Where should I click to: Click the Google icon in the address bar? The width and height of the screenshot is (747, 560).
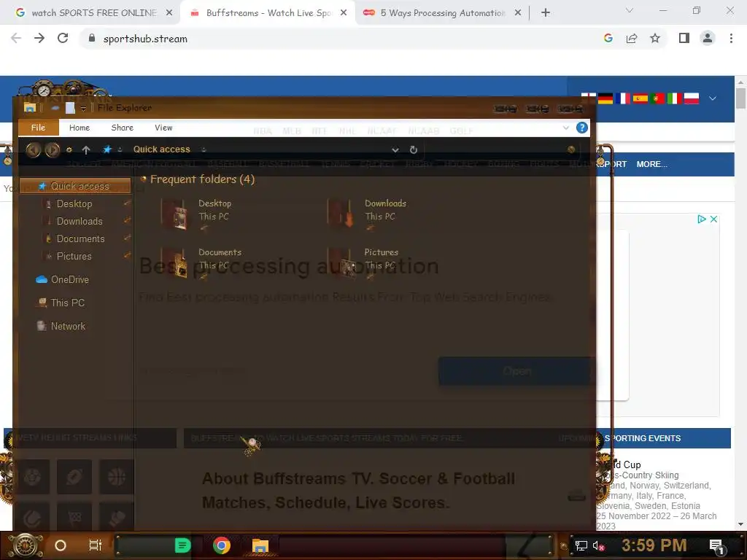(608, 39)
